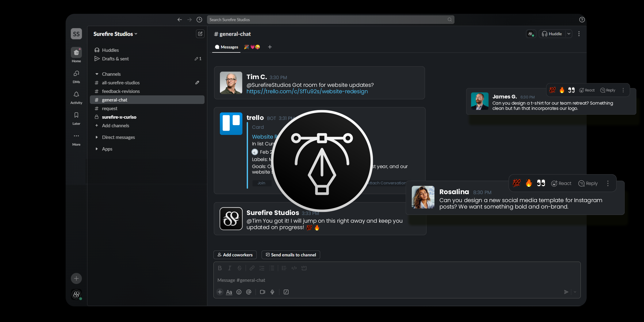The height and width of the screenshot is (322, 644).
Task: Switch to the Messages tab
Action: coord(226,47)
